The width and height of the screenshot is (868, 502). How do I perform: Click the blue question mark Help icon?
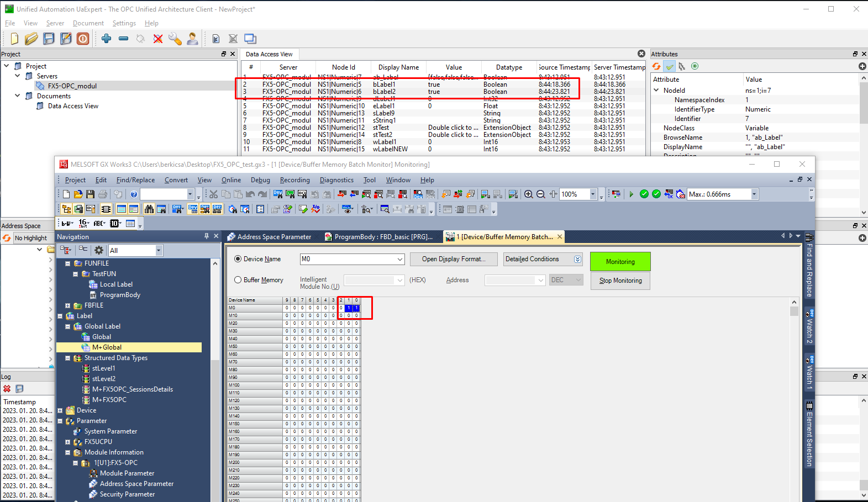pos(134,194)
